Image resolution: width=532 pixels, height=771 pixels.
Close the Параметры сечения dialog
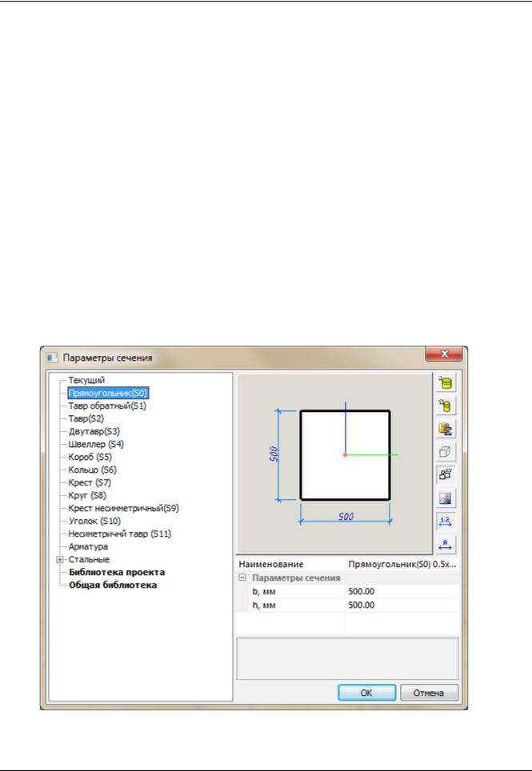coord(444,354)
